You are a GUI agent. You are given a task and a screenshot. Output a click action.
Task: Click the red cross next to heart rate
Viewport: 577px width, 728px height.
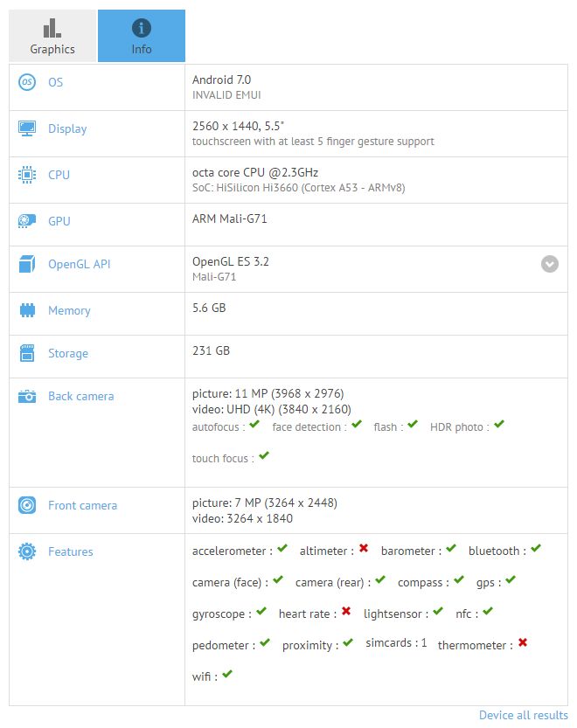click(x=346, y=612)
